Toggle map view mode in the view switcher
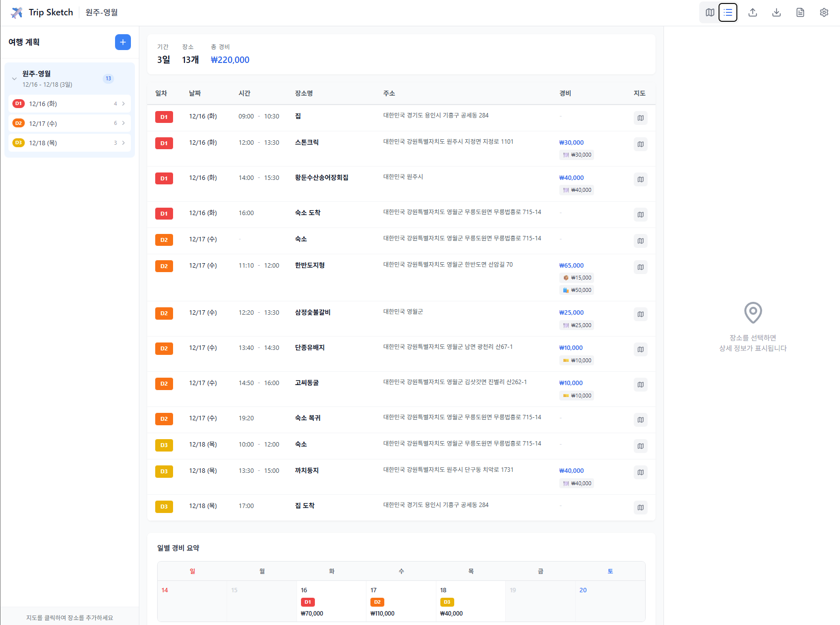The width and height of the screenshot is (840, 625). pyautogui.click(x=709, y=12)
